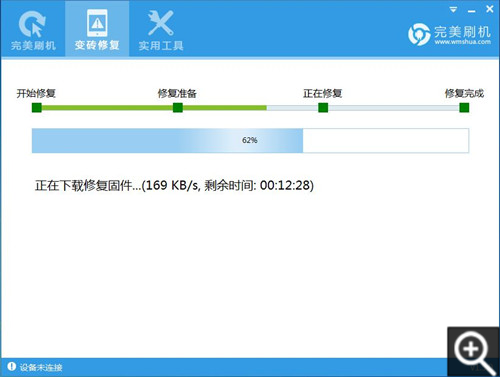Click the 修复准备 step label

point(177,93)
